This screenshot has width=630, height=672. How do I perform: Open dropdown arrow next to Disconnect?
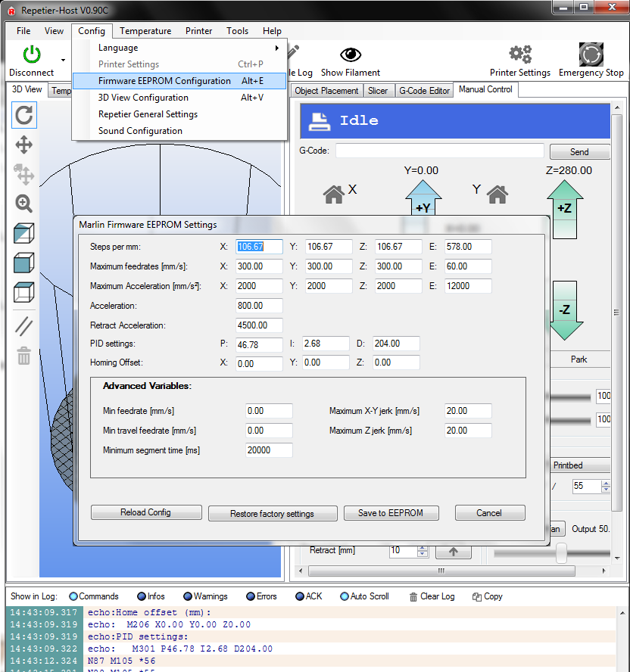[x=63, y=59]
